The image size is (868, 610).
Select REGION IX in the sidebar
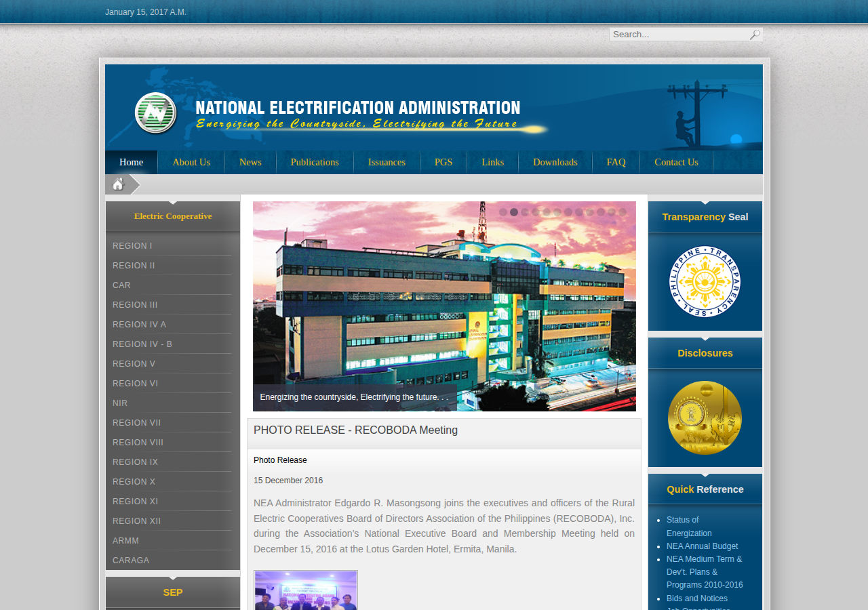(x=135, y=462)
